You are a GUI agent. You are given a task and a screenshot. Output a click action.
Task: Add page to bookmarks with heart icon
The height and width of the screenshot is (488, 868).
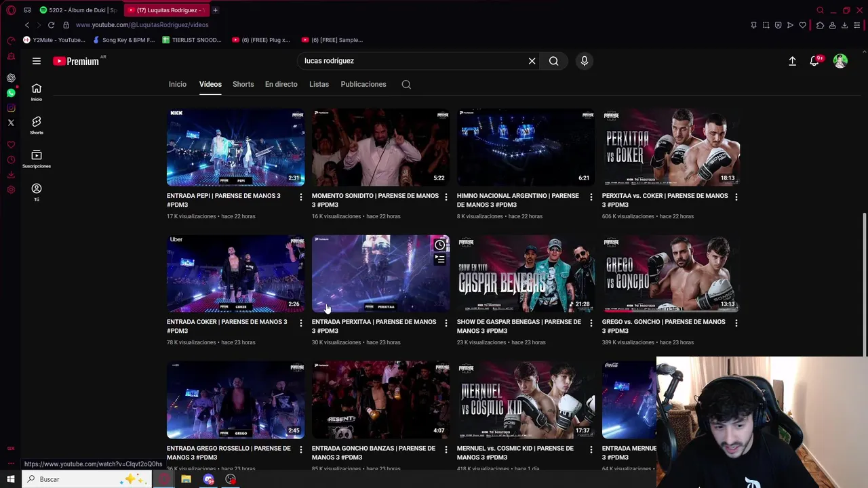[803, 25]
